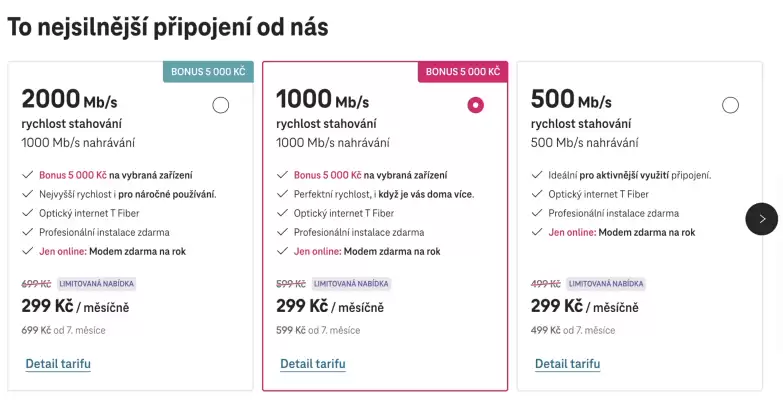Click checkmark next to Optický internet in 2000 plan
This screenshot has width=783, height=400.
[26, 213]
